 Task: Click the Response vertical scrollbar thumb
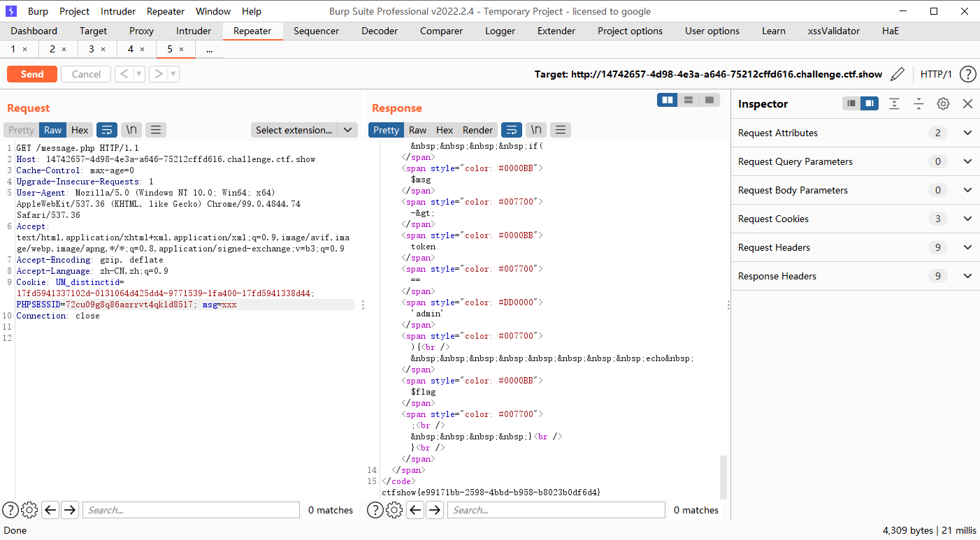tap(723, 476)
